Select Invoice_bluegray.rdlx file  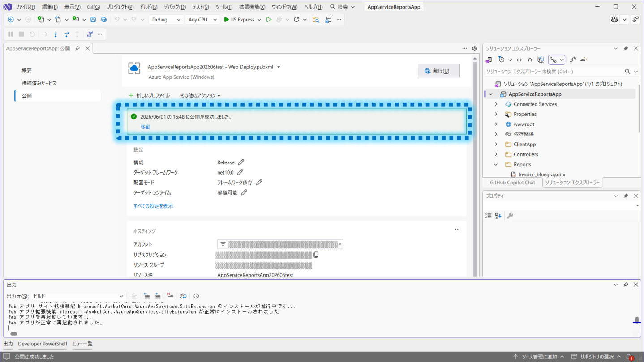(542, 175)
